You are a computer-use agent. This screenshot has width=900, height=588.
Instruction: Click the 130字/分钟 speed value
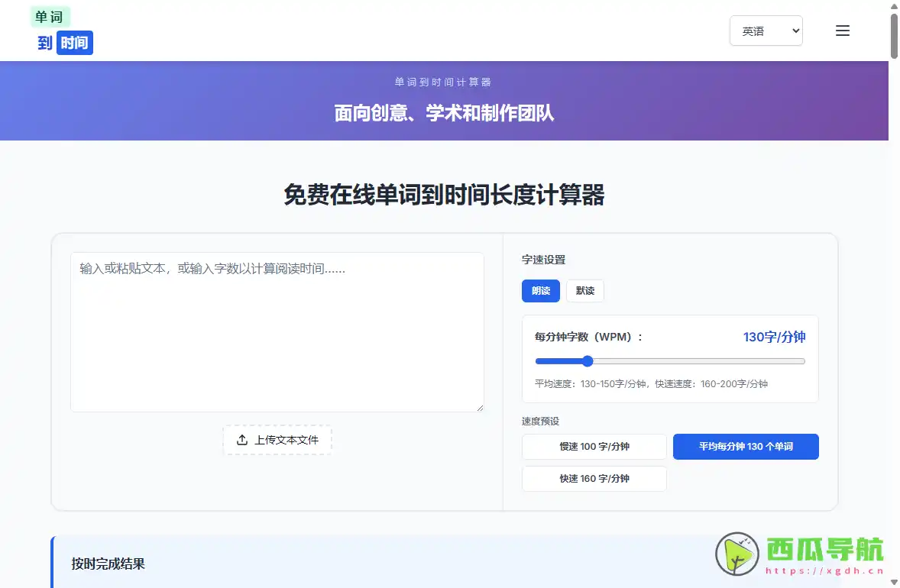(x=774, y=337)
